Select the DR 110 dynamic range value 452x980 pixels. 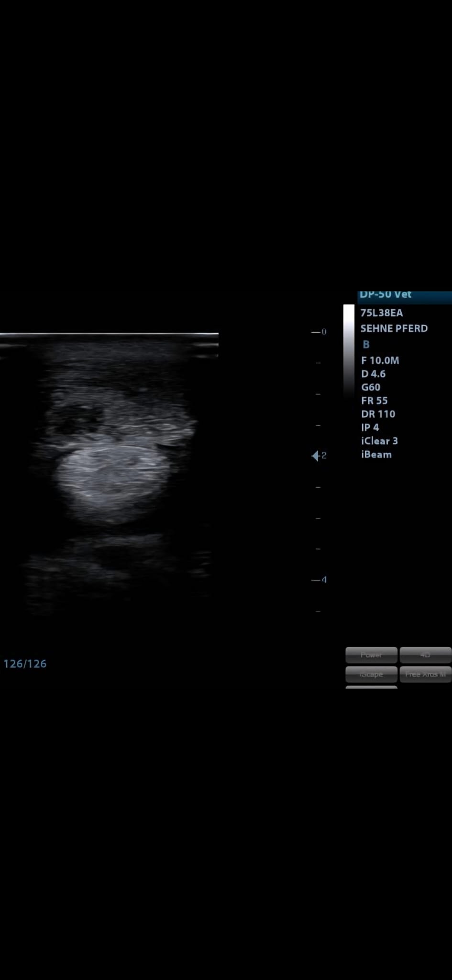[x=378, y=414]
